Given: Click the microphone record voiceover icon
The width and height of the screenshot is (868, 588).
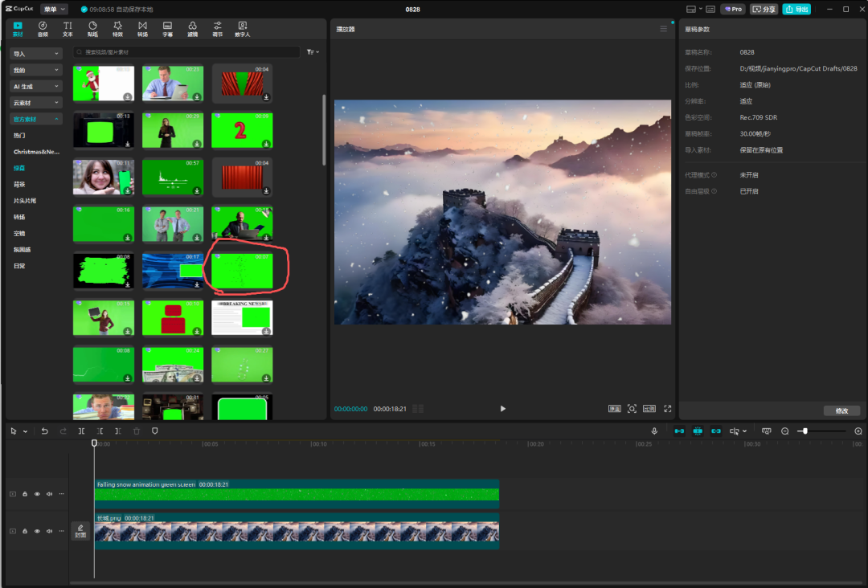Looking at the screenshot, I should [654, 431].
